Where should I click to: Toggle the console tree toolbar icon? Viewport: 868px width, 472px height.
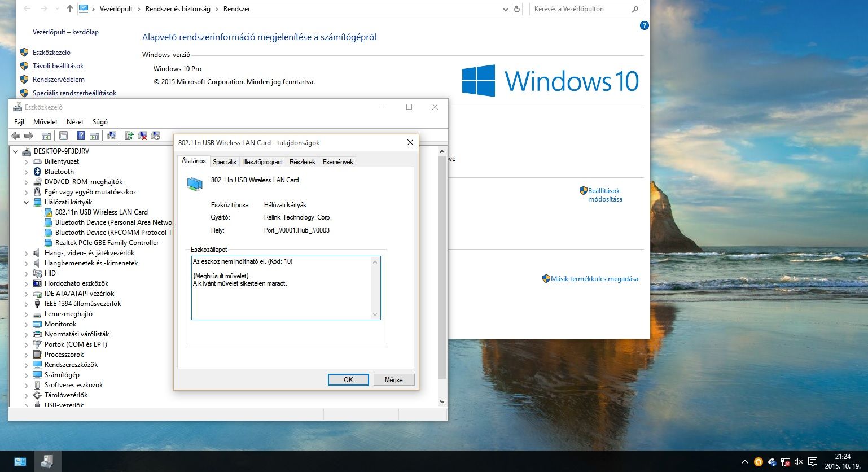[x=46, y=136]
